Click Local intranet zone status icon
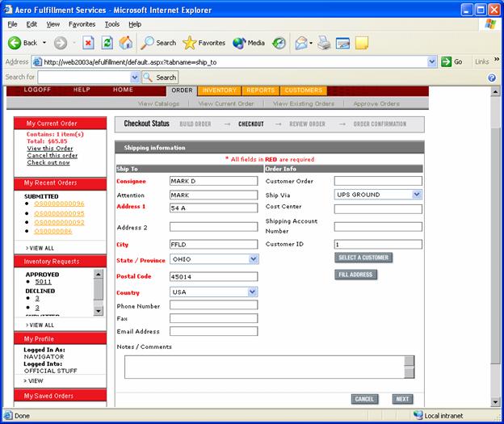 tap(418, 415)
